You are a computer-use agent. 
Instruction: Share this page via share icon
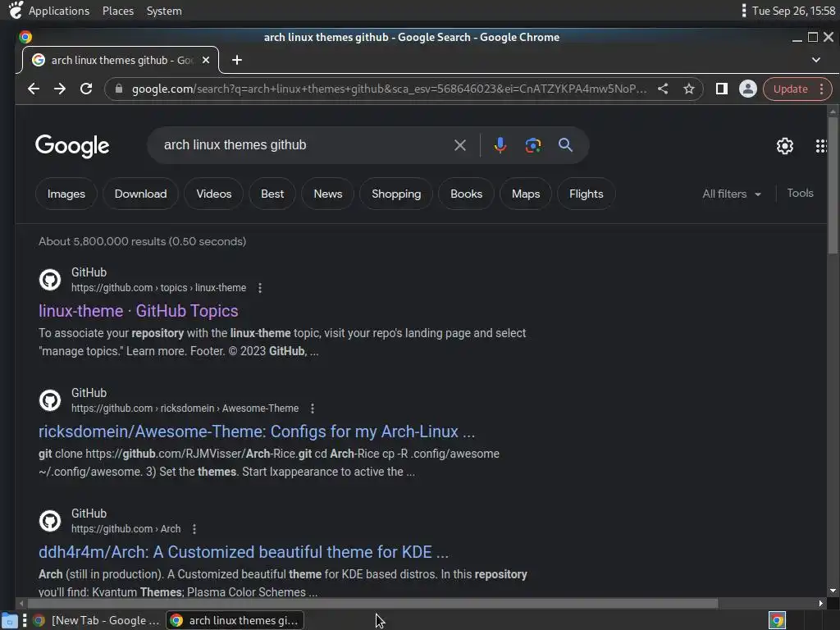coord(663,89)
